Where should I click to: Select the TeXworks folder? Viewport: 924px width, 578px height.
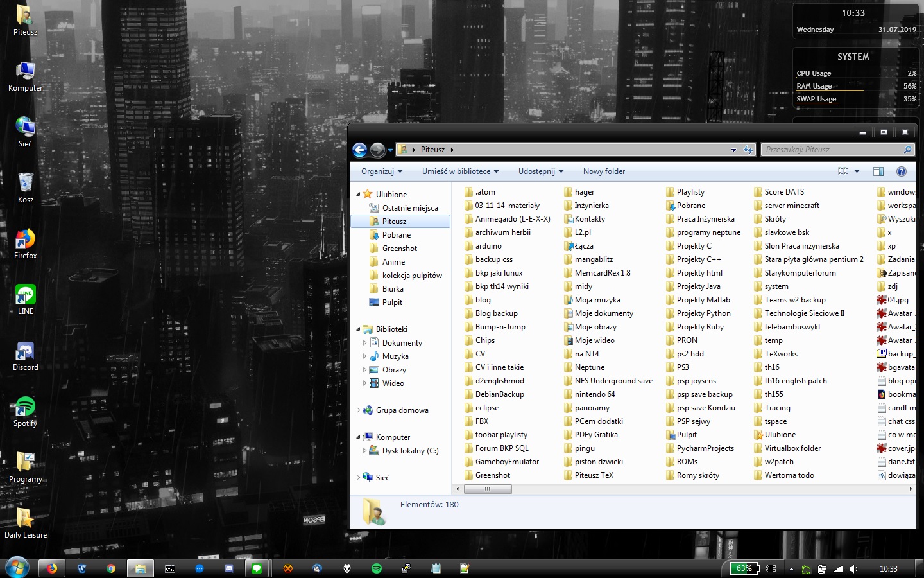point(775,354)
